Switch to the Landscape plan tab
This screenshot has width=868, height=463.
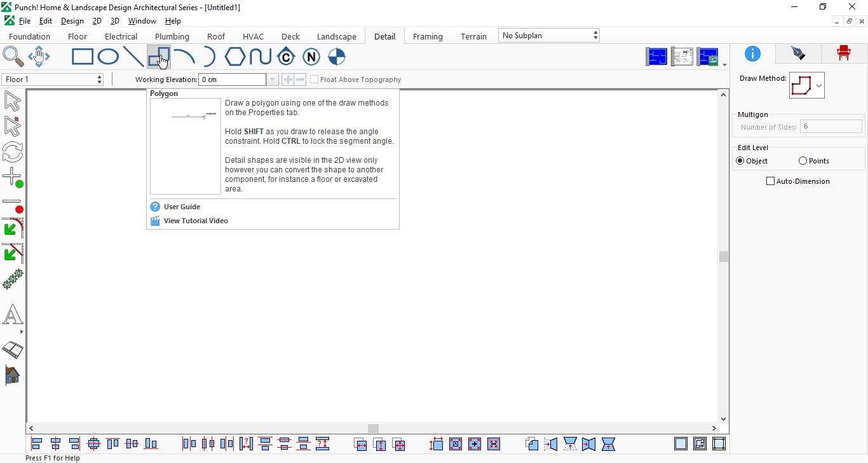tap(337, 36)
